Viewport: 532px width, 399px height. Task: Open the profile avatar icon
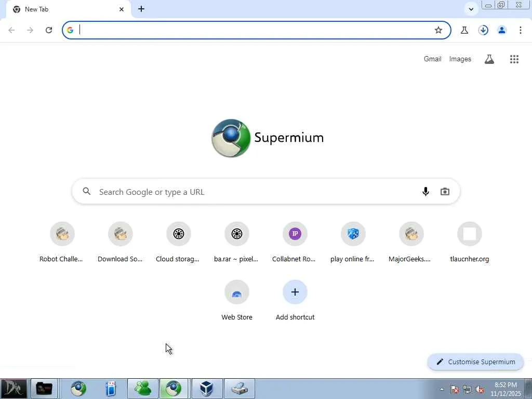click(x=502, y=30)
